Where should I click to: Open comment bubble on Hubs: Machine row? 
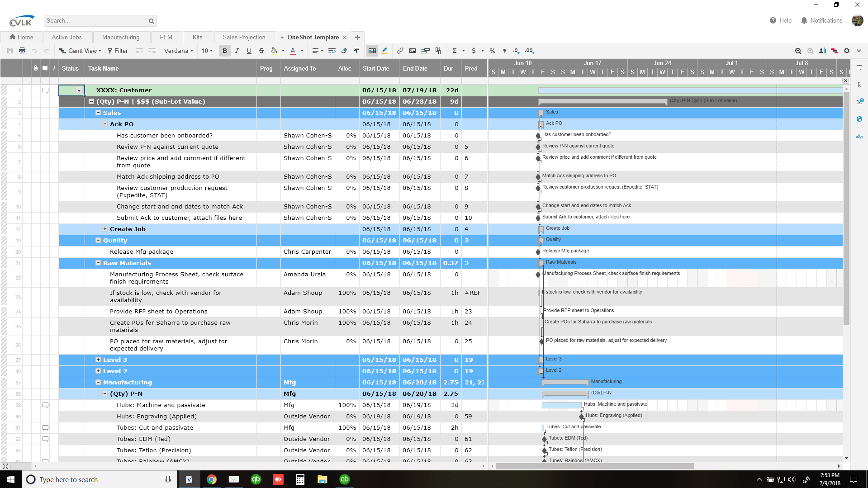click(45, 405)
